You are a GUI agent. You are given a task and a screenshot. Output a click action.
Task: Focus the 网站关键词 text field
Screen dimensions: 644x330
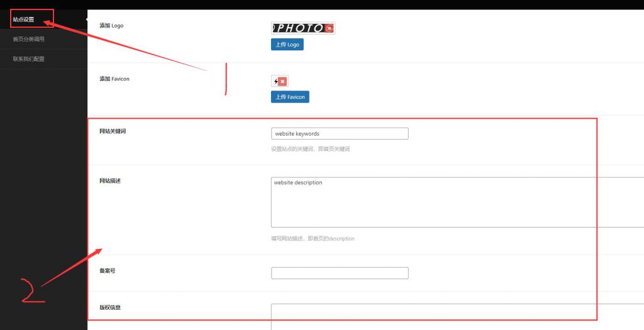tap(340, 134)
